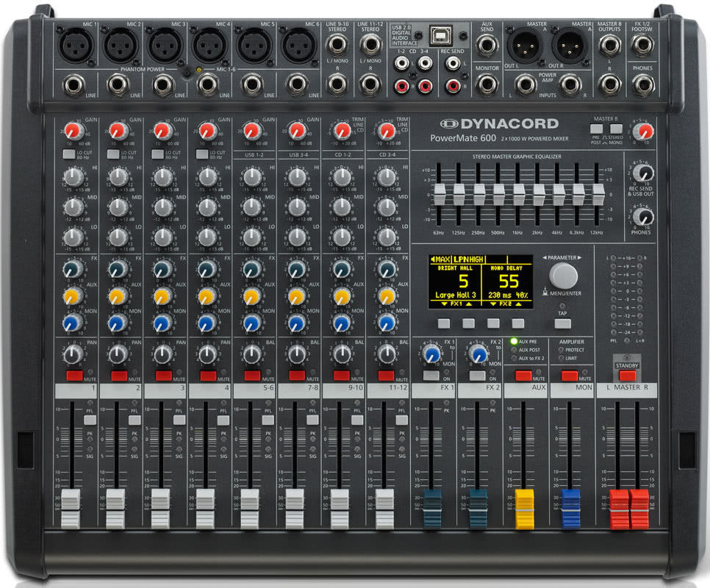710x588 pixels.
Task: Click the MONITOR output jack
Action: pyautogui.click(x=487, y=85)
